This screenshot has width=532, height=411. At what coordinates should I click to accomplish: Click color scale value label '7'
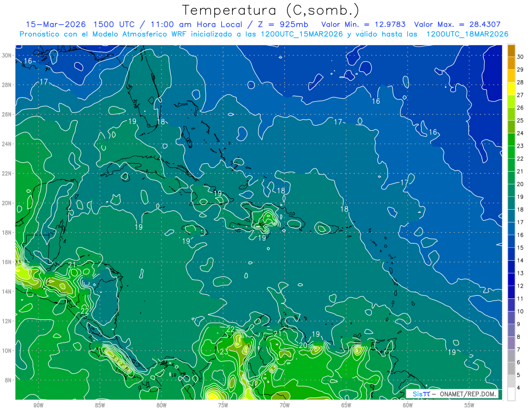[519, 350]
